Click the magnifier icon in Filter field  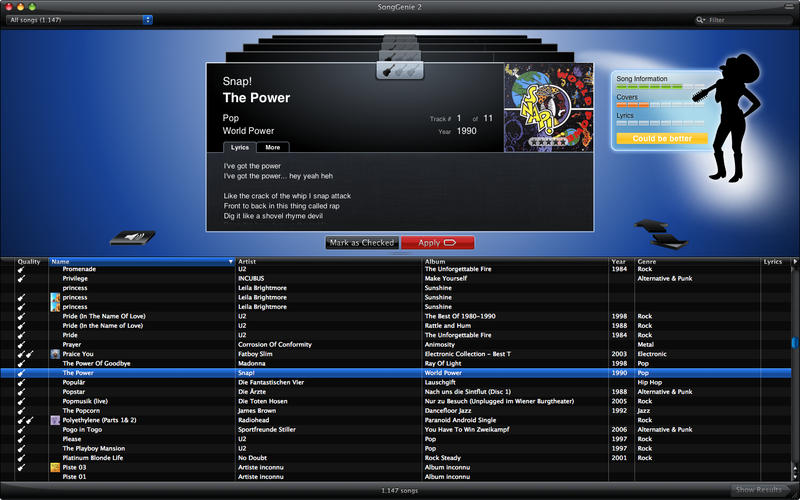coord(700,20)
